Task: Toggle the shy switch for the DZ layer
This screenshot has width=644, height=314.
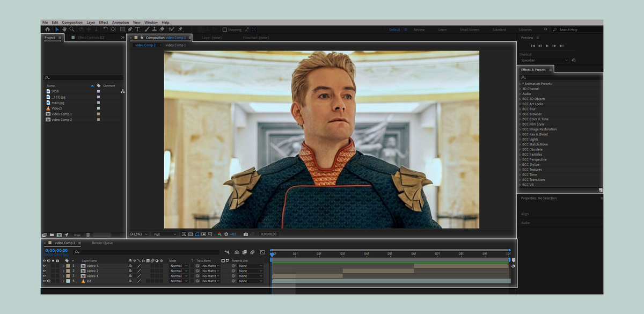Action: 130,281
